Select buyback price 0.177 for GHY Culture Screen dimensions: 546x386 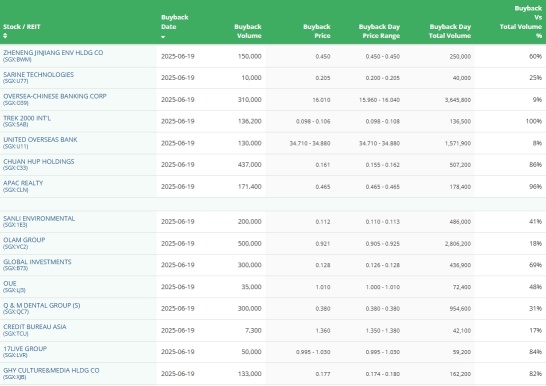323,374
